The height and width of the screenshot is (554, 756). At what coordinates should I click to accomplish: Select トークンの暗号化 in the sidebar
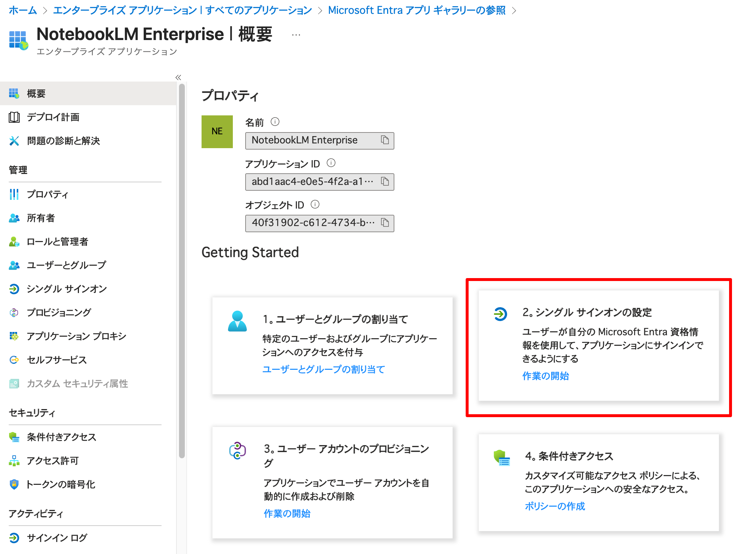(x=61, y=484)
